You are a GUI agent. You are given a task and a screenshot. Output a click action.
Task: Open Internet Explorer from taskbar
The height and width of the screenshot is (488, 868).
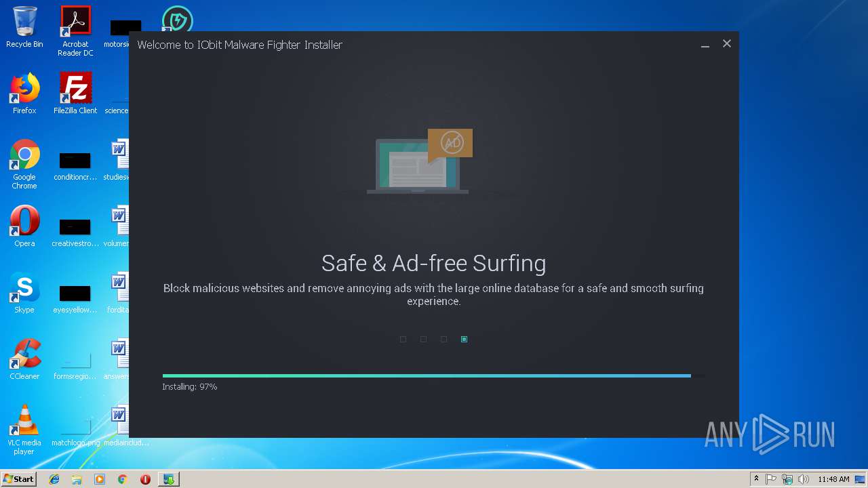pyautogui.click(x=54, y=479)
